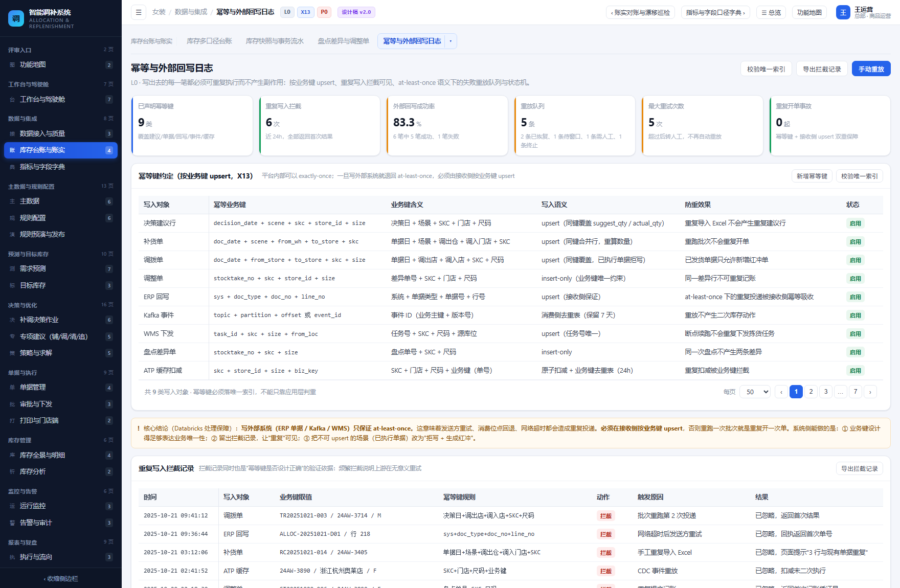Click the 智能调补系统 logo icon
The height and width of the screenshot is (588, 900).
16,18
